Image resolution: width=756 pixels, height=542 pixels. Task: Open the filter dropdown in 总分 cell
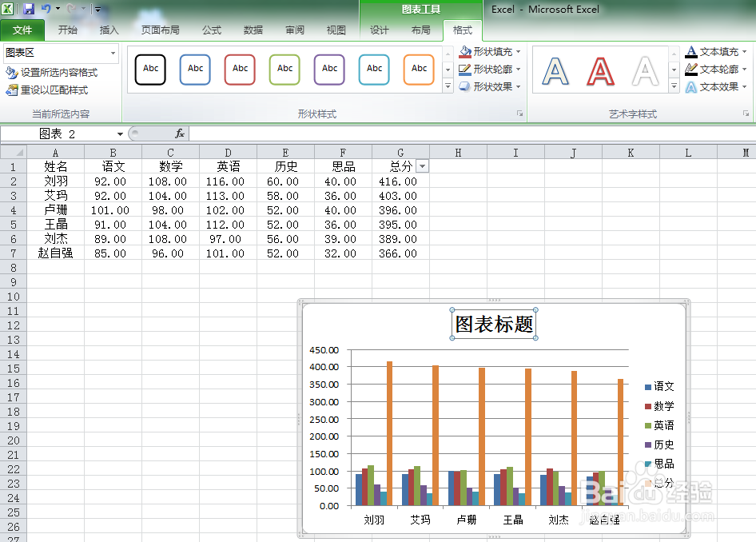coord(423,166)
